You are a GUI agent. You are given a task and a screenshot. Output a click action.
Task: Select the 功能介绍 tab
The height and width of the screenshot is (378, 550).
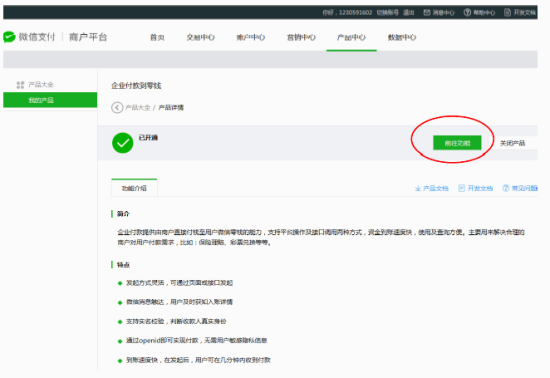click(x=134, y=188)
